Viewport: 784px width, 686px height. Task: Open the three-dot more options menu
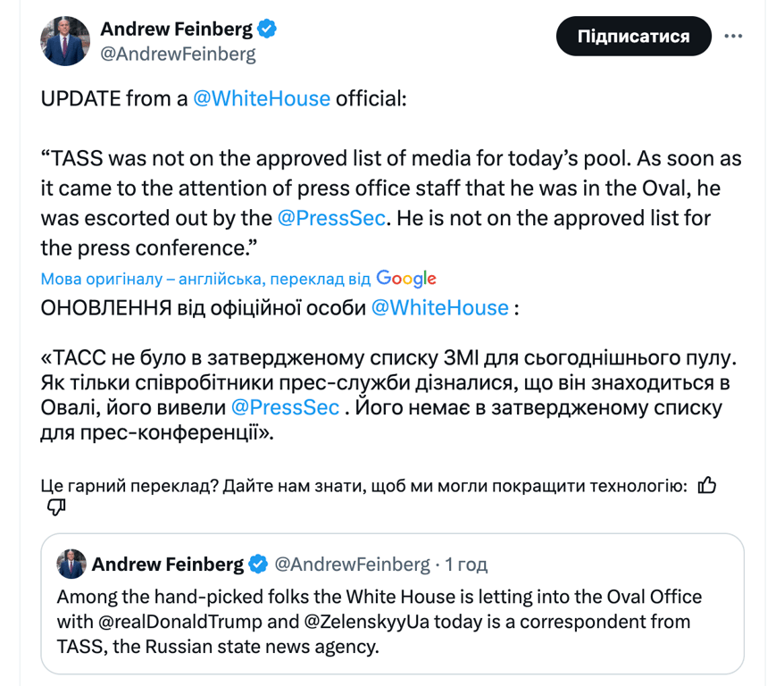(x=733, y=37)
